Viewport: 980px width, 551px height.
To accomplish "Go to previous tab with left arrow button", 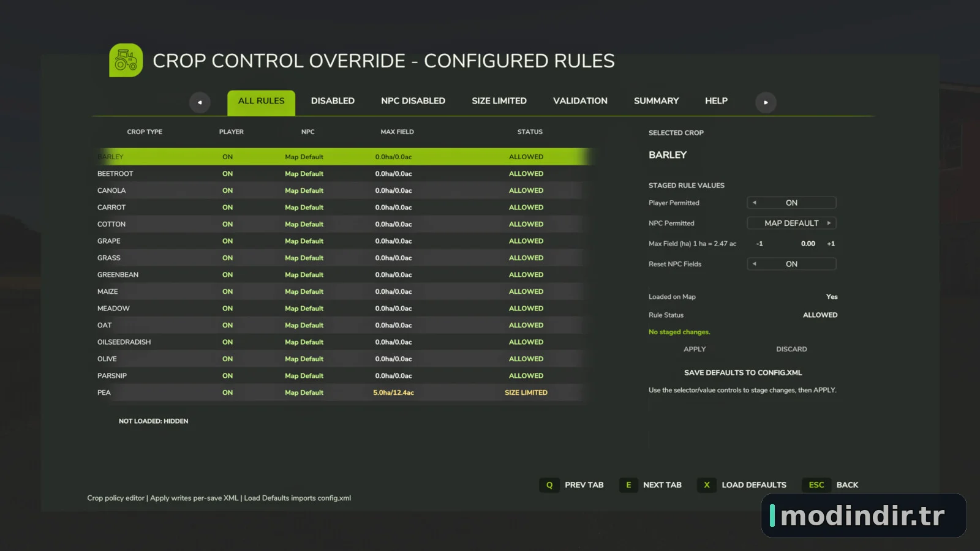I will click(x=200, y=102).
